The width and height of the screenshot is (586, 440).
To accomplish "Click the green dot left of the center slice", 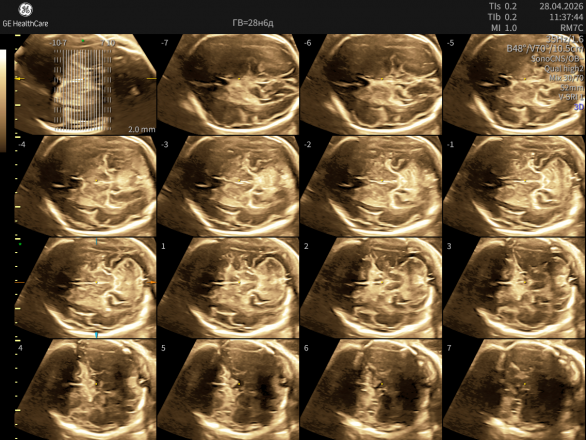I will (20, 244).
